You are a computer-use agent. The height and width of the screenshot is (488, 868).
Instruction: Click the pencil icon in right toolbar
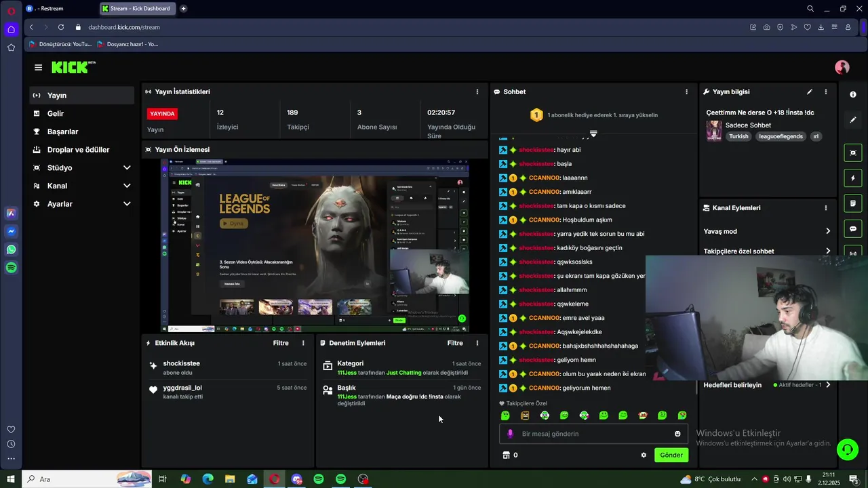tap(853, 120)
